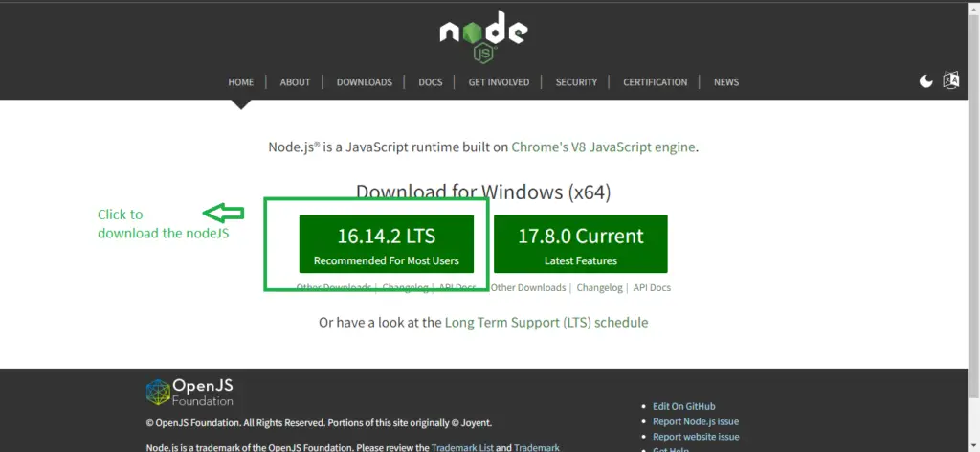The width and height of the screenshot is (980, 452).
Task: Click the OpenJS Foundation logo
Action: coord(190,393)
